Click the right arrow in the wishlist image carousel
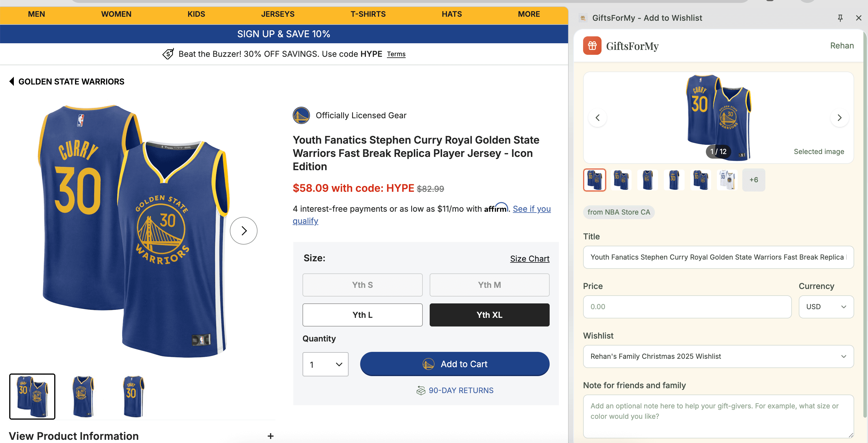The height and width of the screenshot is (443, 868). tap(839, 118)
